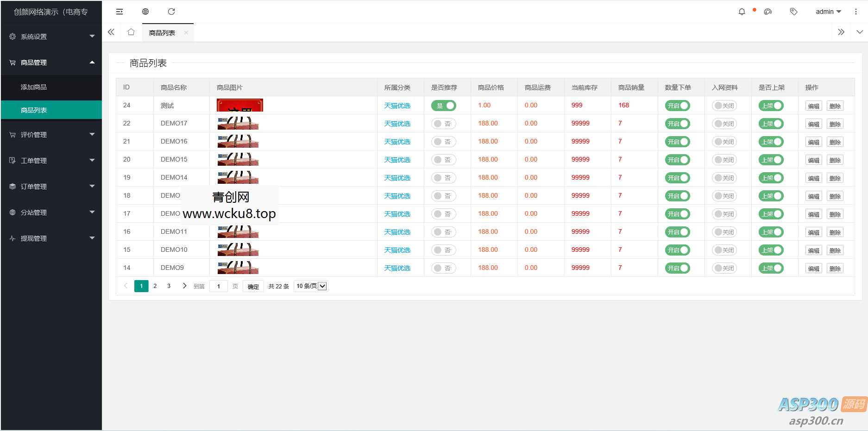Screen dimensions: 868x431
Task: Click the refresh icon in top toolbar
Action: (171, 12)
